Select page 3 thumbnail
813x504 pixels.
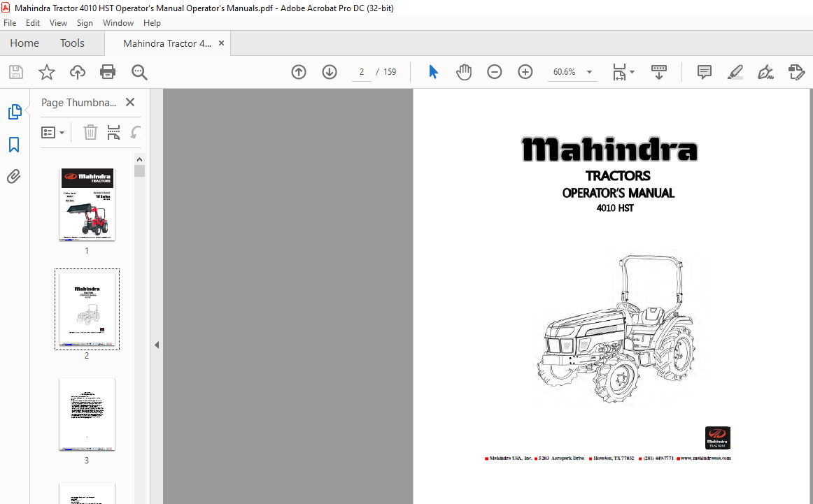[87, 415]
